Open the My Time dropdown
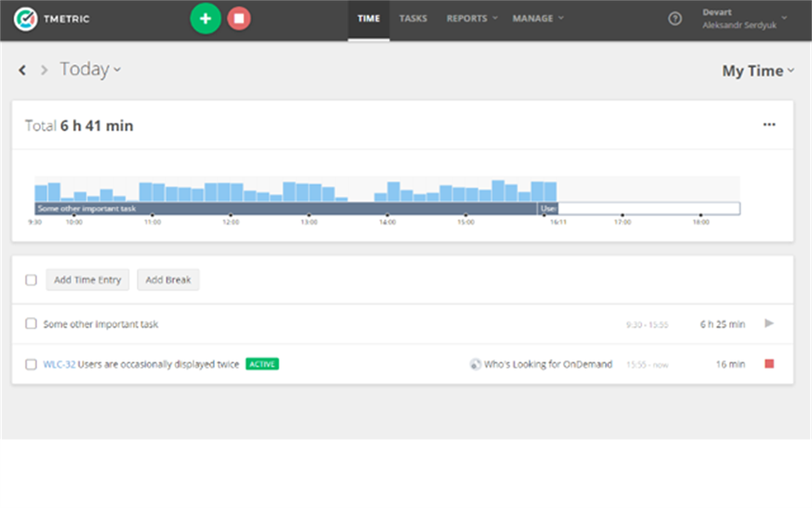 point(758,71)
